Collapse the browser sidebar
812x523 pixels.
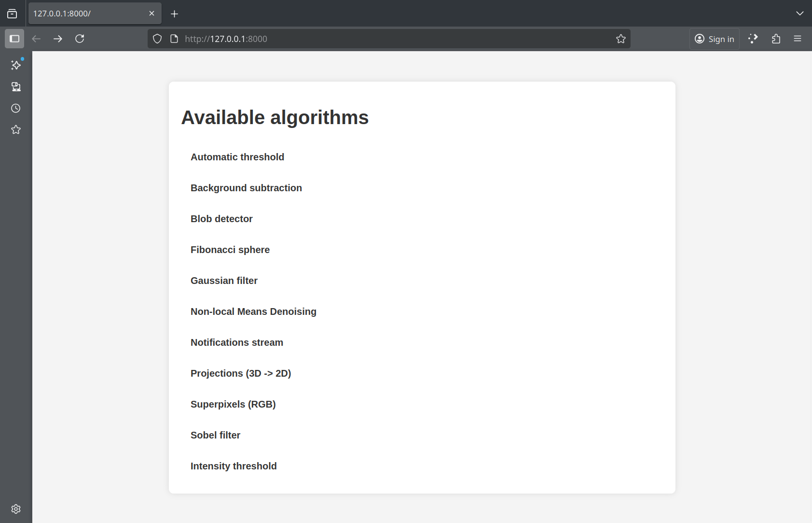14,39
